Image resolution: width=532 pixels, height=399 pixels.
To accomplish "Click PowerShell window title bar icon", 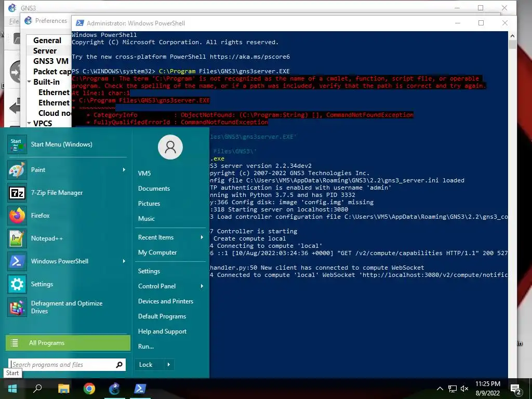I will [79, 23].
